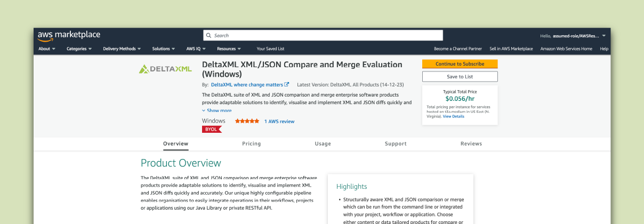Open the 1 AWS review link
Viewport: 644px width, 224px height.
(x=279, y=121)
